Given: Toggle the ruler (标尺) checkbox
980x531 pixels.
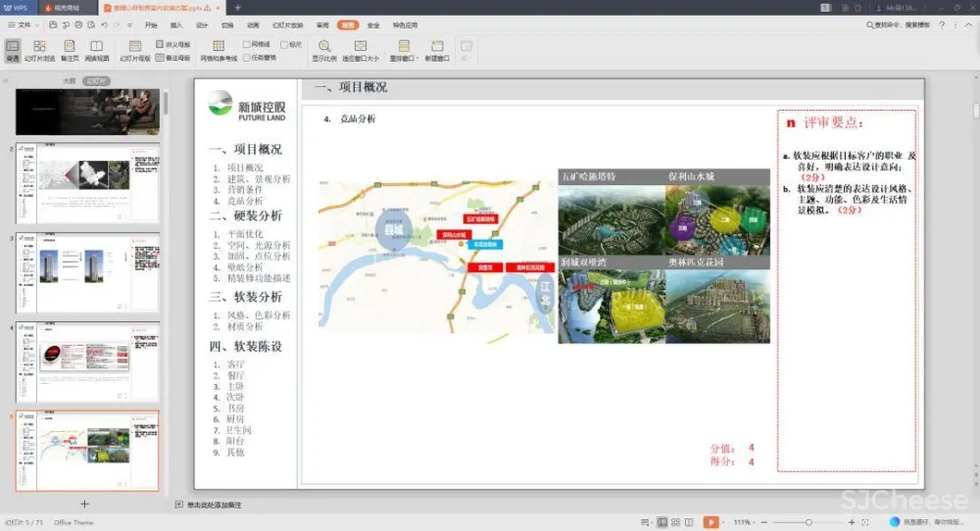Looking at the screenshot, I should click(284, 44).
